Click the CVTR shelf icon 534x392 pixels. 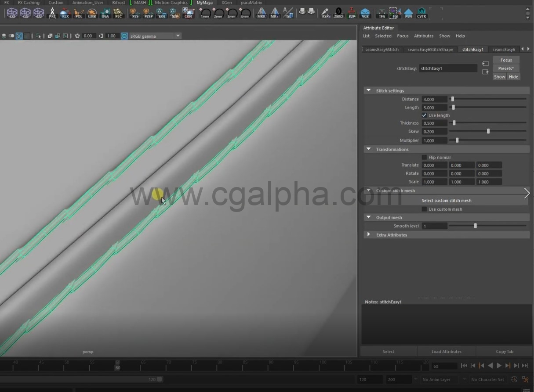click(x=421, y=13)
